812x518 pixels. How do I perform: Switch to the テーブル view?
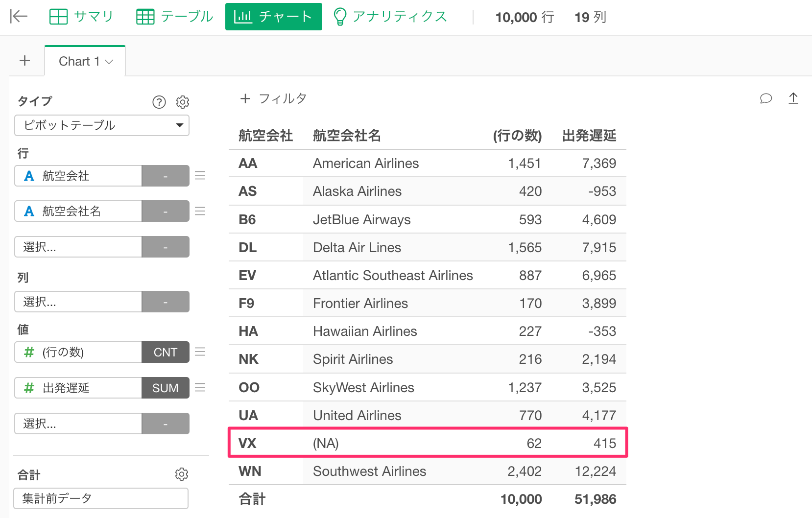point(175,17)
